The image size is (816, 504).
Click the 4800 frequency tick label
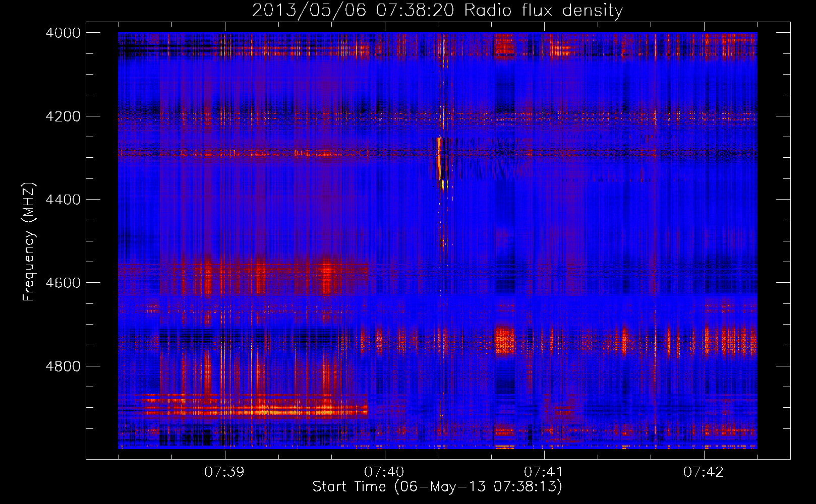pos(63,366)
